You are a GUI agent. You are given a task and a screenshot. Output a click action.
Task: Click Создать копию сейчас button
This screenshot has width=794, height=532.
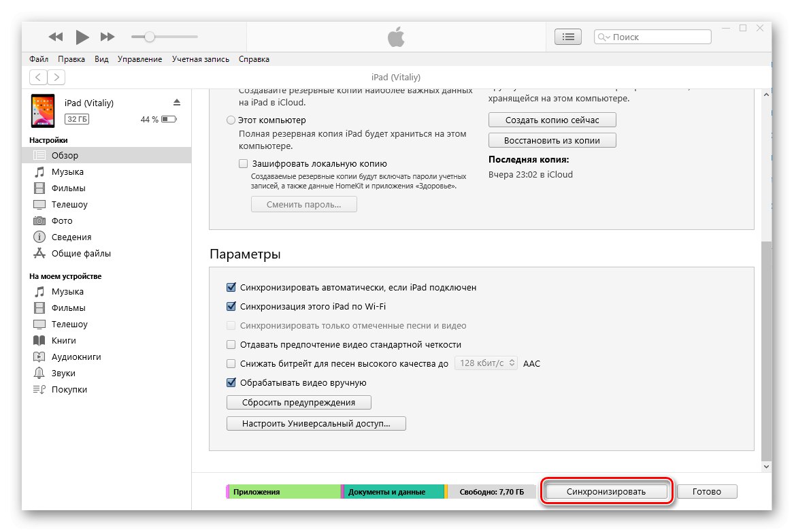tap(552, 120)
